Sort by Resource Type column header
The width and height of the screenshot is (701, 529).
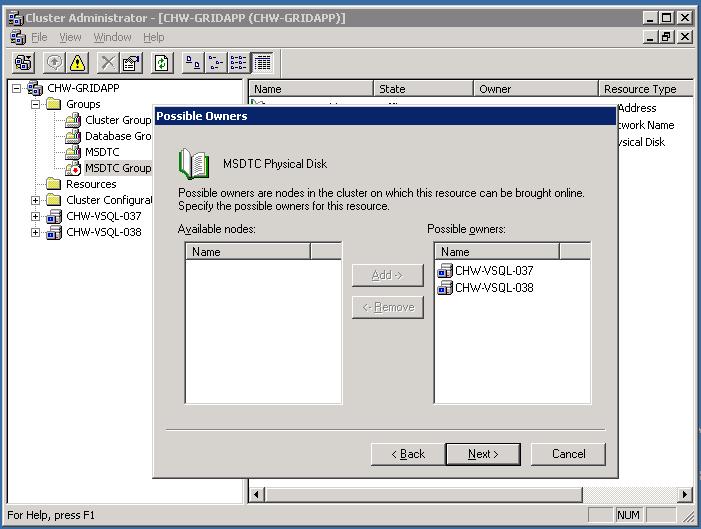tap(646, 89)
